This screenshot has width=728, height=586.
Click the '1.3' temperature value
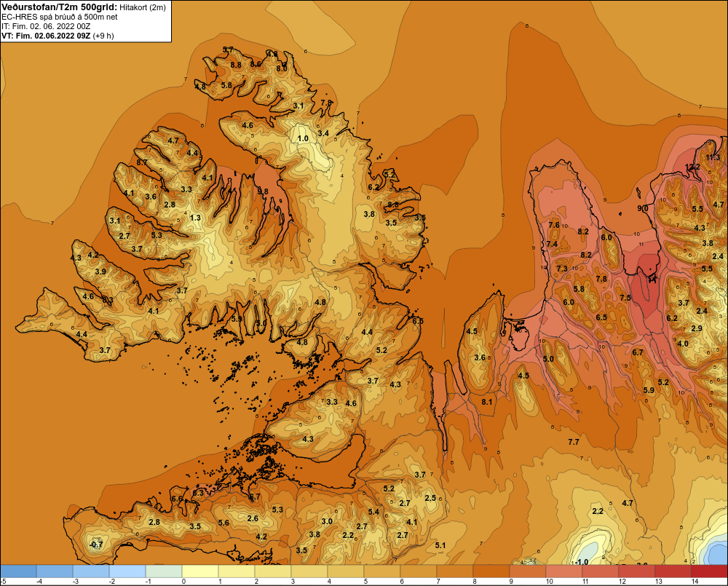coord(195,218)
